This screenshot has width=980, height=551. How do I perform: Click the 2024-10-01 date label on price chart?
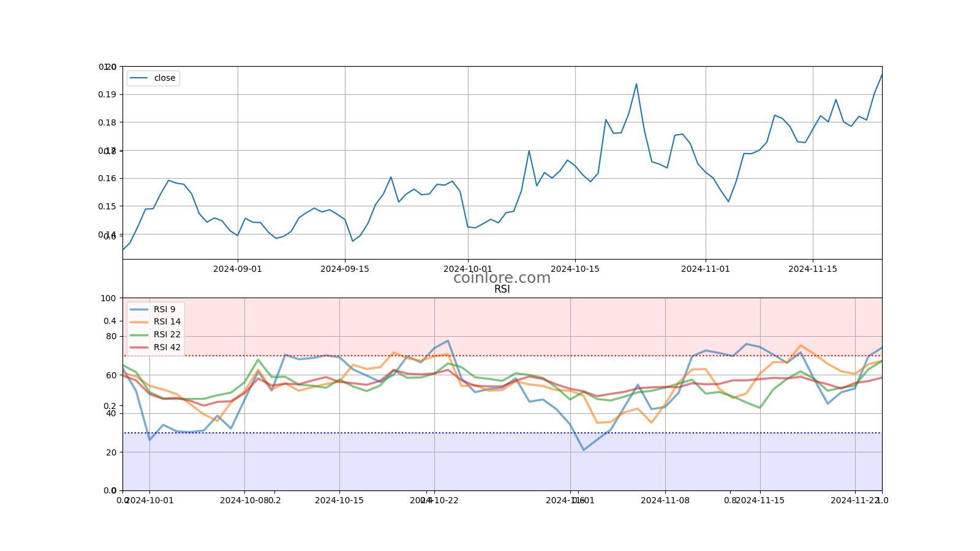tap(468, 269)
